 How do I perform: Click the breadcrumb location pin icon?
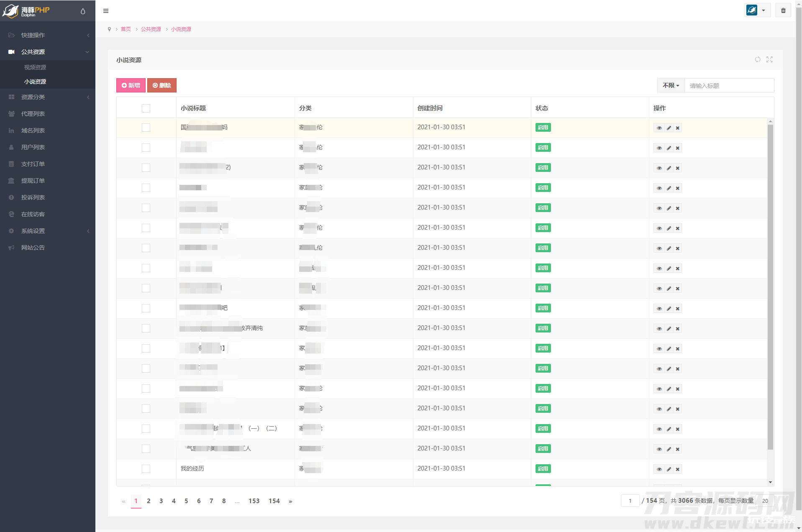(x=109, y=29)
